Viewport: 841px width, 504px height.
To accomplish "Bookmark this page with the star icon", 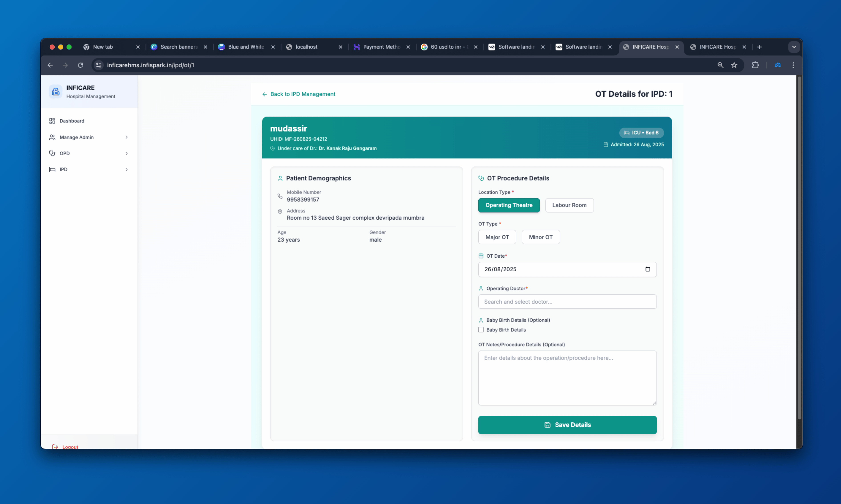I will (734, 65).
